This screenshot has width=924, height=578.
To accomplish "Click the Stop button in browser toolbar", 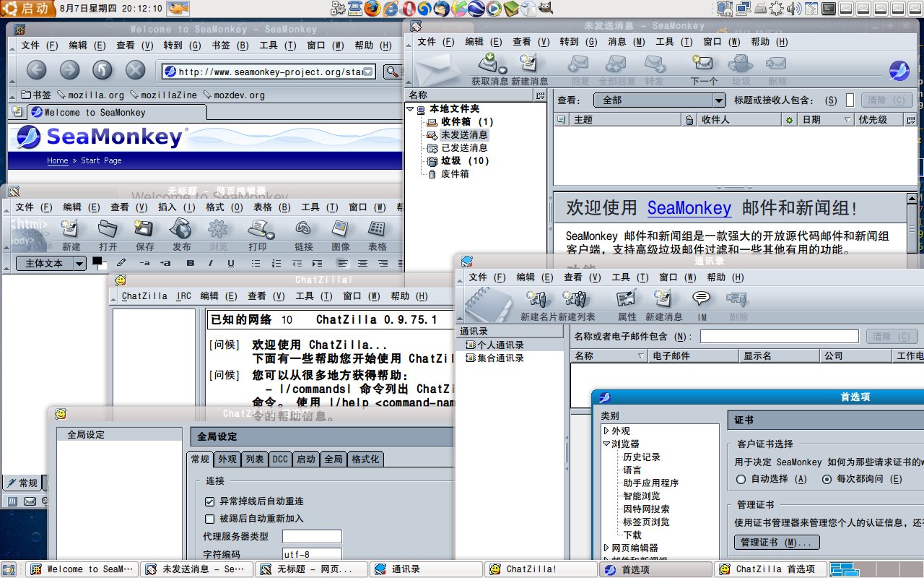I will coord(136,70).
